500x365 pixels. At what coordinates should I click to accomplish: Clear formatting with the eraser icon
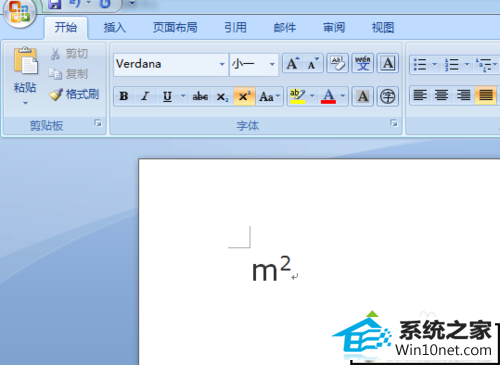pos(337,63)
